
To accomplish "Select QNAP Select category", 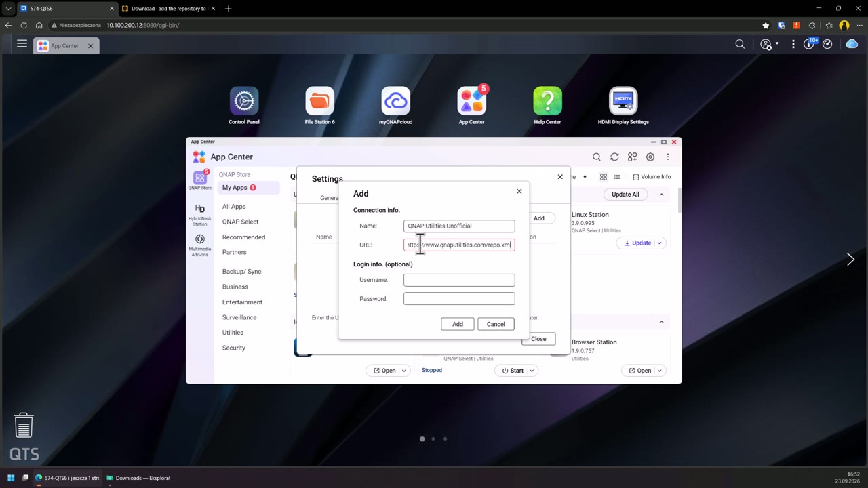I will point(240,222).
